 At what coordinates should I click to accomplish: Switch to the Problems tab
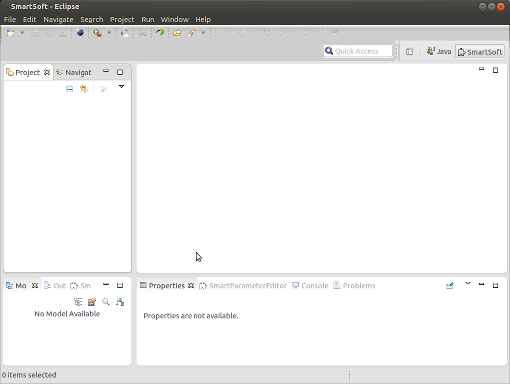(x=354, y=286)
